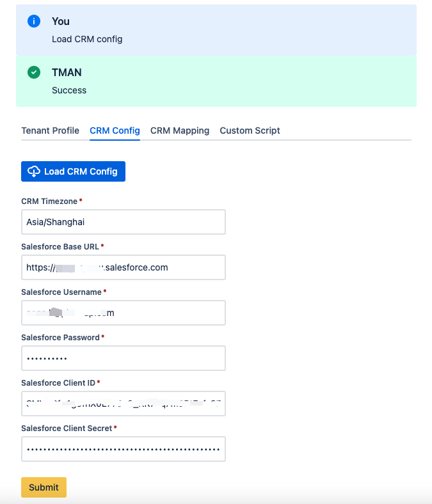Click the Salesforce Password label
The image size is (432, 504).
pos(60,338)
